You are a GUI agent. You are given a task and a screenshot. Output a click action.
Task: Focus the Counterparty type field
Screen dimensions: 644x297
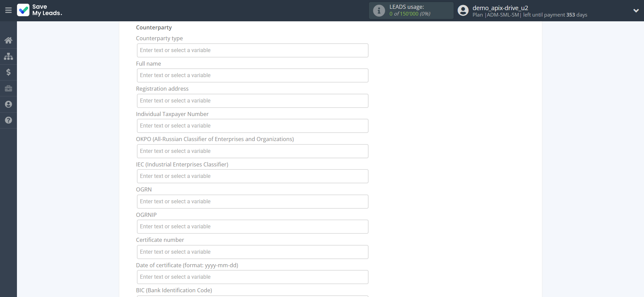252,50
